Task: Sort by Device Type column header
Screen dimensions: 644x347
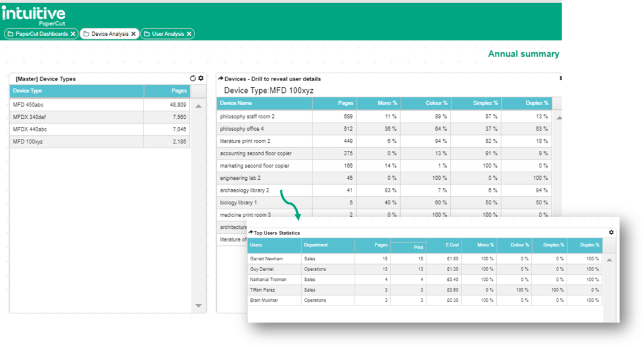Action: point(77,91)
